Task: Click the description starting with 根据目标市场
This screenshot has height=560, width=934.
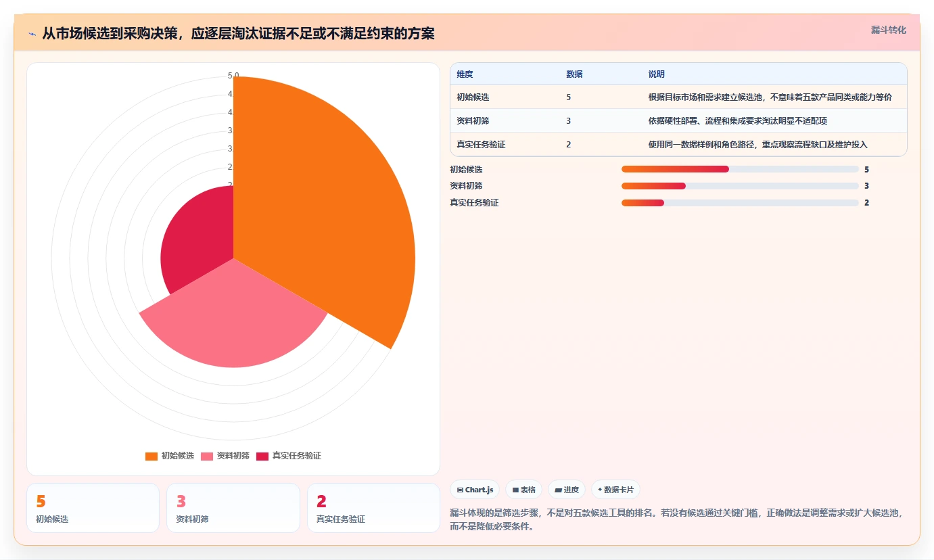Action: (x=770, y=97)
